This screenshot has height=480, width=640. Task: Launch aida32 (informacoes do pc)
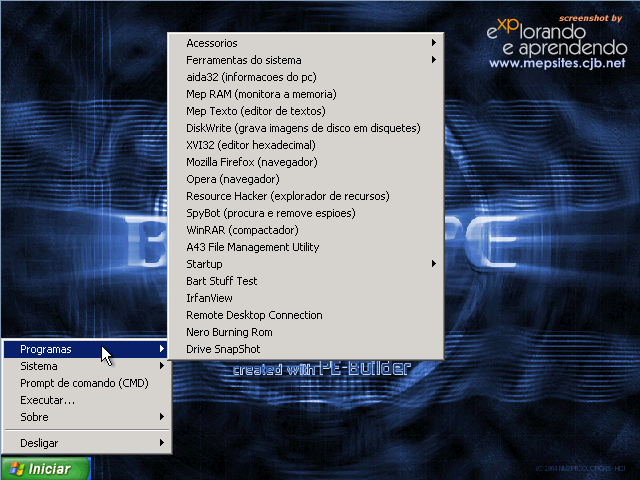pyautogui.click(x=305, y=77)
